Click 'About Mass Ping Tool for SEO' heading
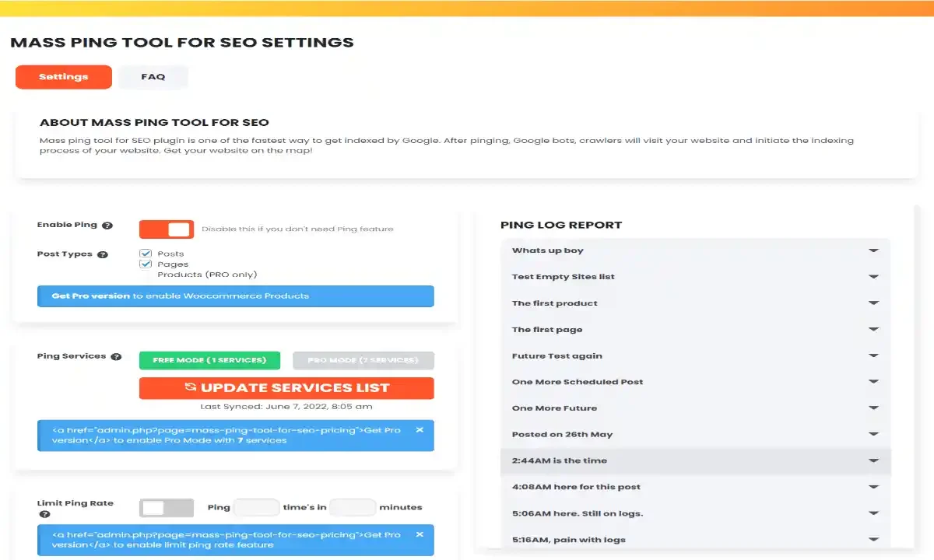The width and height of the screenshot is (934, 560). [154, 123]
